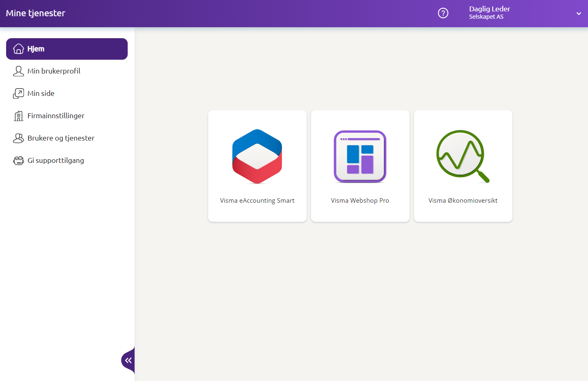
Task: Click the users icon beside Brukere og tjenester
Action: [18, 138]
